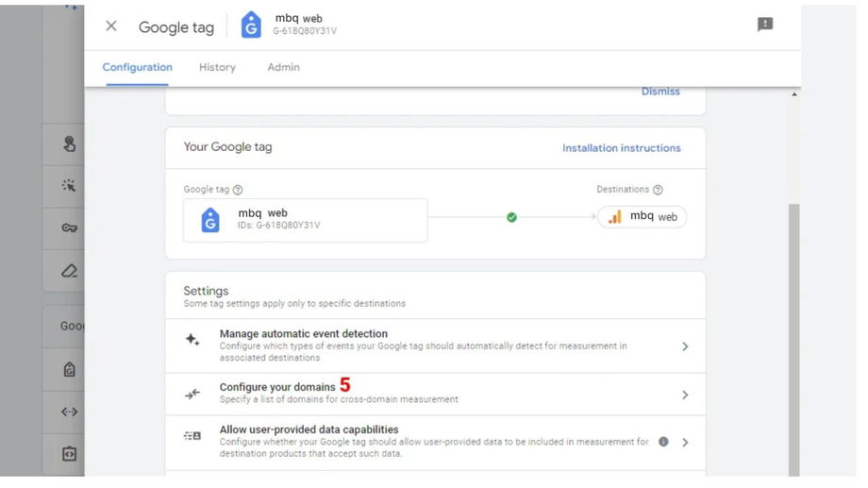Open the Admin tab
Screen dimensions: 868x488
tap(283, 67)
